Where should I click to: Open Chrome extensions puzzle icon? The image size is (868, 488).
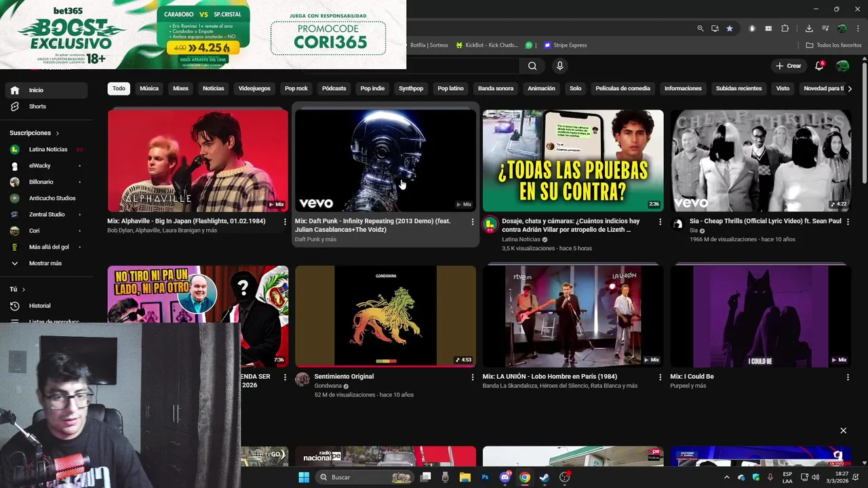point(785,28)
